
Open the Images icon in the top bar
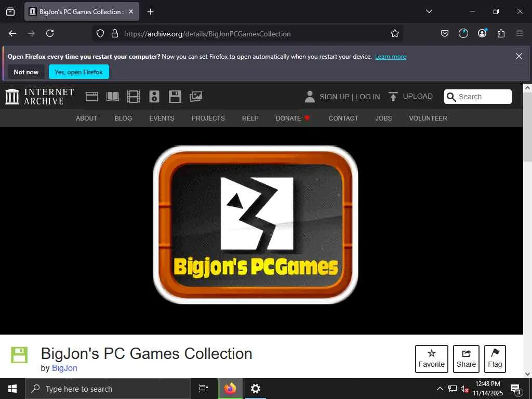pyautogui.click(x=196, y=97)
